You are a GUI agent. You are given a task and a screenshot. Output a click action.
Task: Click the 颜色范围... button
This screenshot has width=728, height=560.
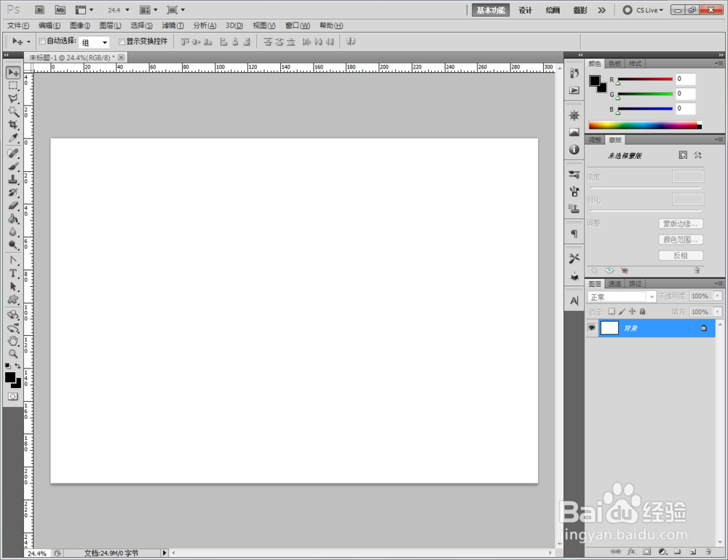[681, 240]
